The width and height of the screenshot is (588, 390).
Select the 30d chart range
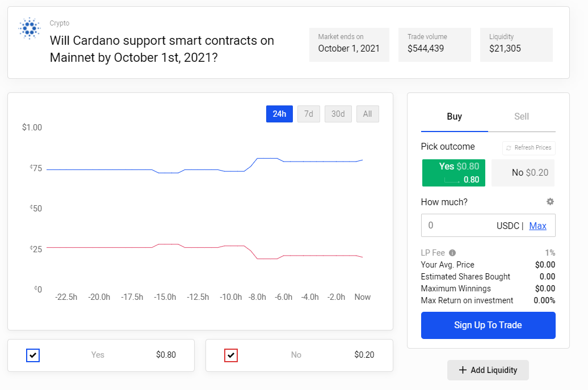pos(338,114)
